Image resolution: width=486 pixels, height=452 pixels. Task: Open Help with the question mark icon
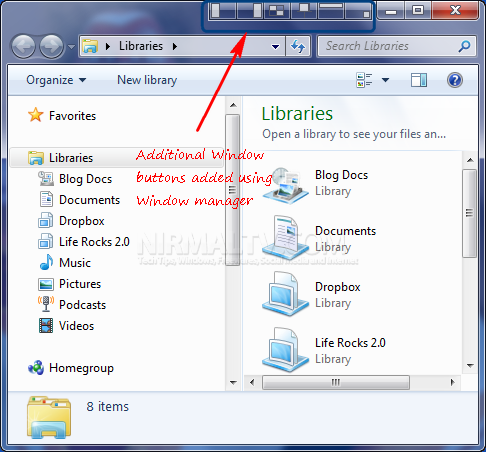coord(455,80)
